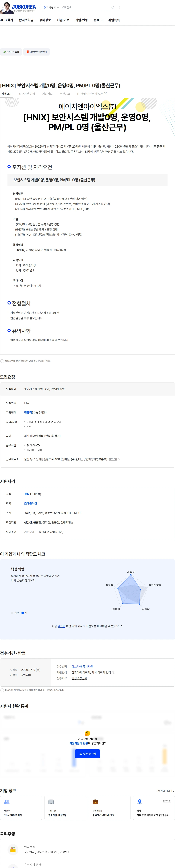The width and height of the screenshot is (175, 868).
Task: Open the 콘텐츠 menu
Action: 98,20
